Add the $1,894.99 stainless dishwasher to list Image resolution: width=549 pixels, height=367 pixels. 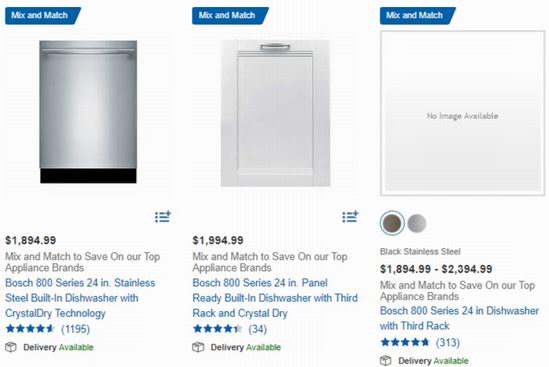click(163, 217)
